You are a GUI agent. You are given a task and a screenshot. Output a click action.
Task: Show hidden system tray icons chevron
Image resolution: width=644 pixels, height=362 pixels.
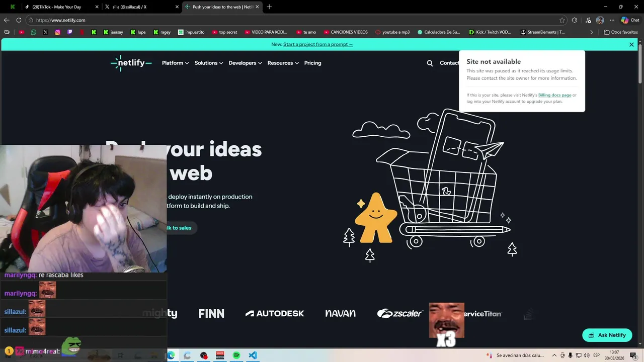tap(554, 355)
